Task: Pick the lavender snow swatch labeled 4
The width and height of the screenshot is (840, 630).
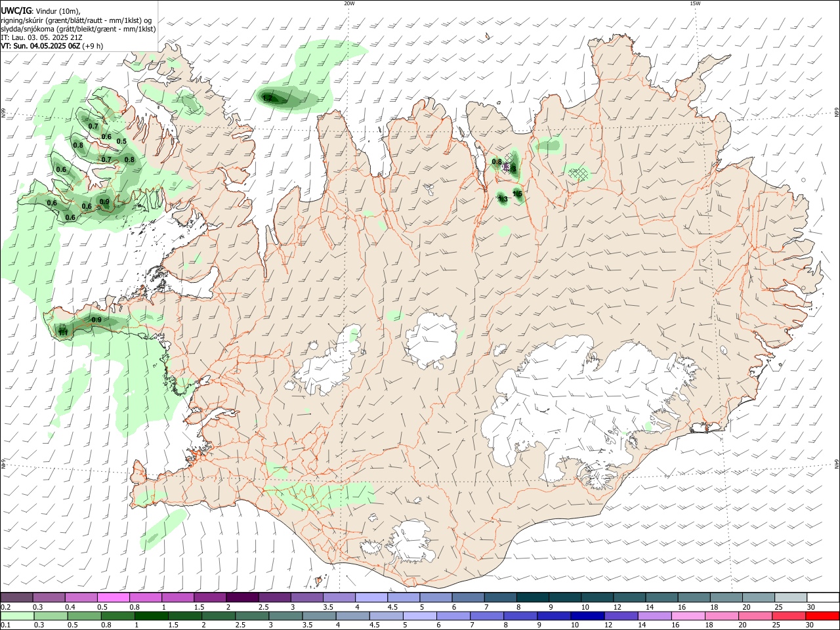Action: coord(371,598)
